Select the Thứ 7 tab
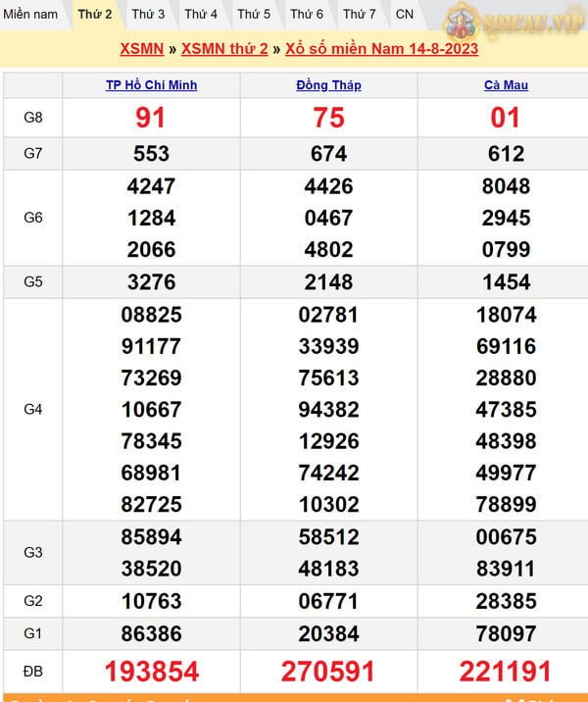588x702 pixels. tap(359, 15)
